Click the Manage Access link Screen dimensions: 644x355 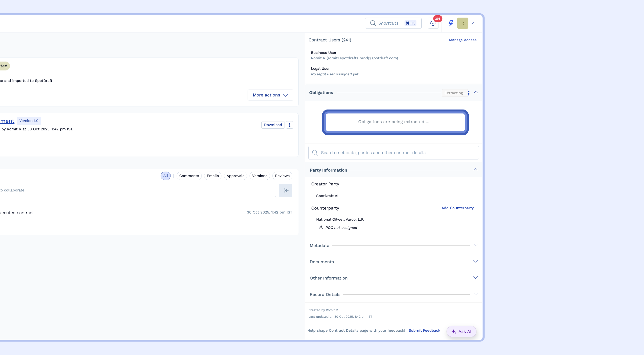point(462,40)
